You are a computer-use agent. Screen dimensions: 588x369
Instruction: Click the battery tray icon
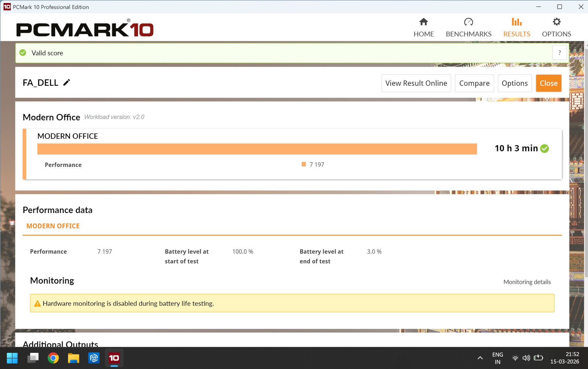pyautogui.click(x=538, y=358)
